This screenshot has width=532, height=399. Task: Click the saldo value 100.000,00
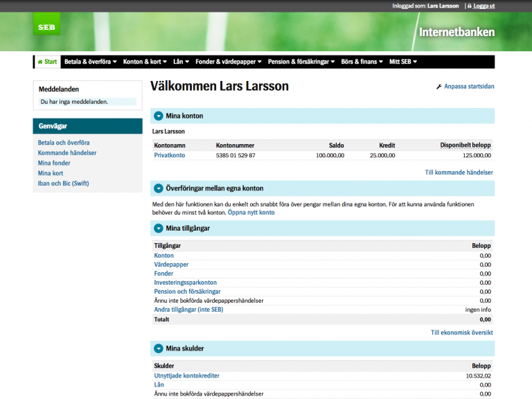[330, 155]
